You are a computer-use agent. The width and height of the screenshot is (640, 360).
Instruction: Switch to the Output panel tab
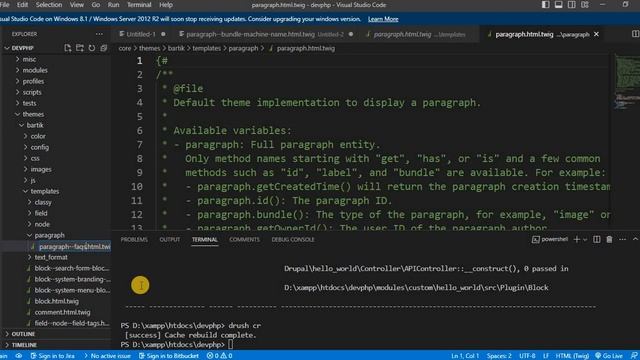[x=169, y=240]
